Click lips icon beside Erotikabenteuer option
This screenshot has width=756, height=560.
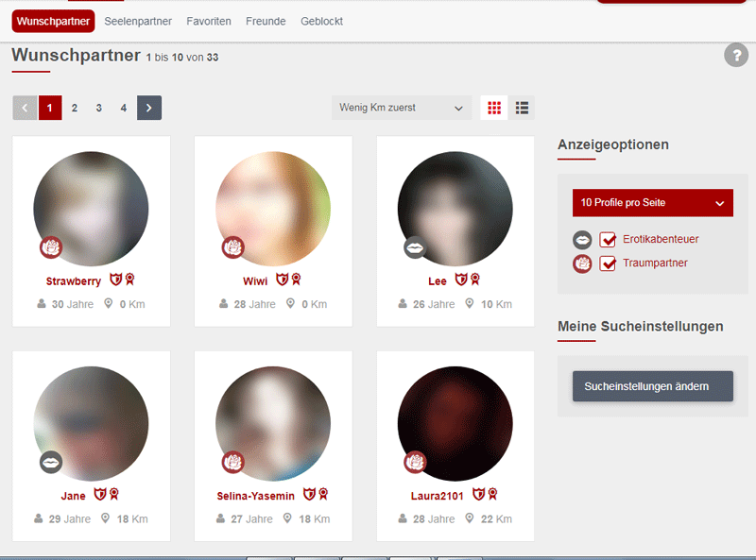click(582, 240)
